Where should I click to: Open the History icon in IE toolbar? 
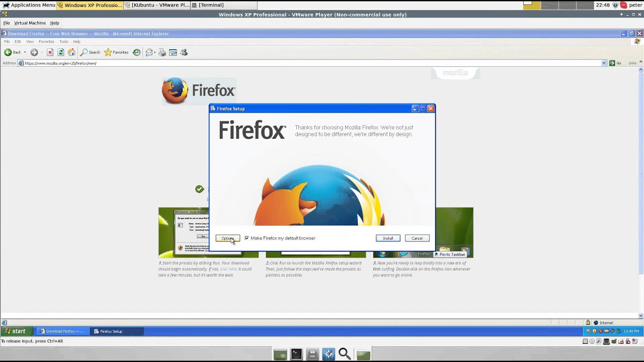(136, 52)
